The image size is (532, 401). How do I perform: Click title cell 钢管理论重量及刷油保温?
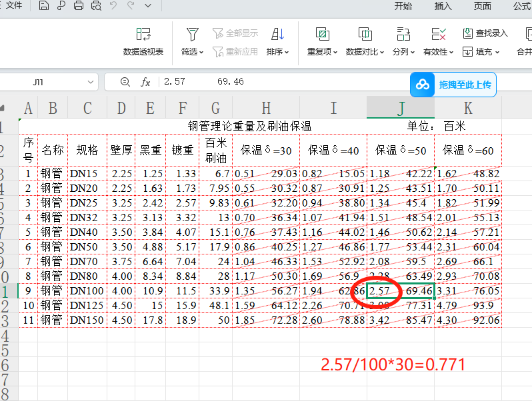point(249,126)
